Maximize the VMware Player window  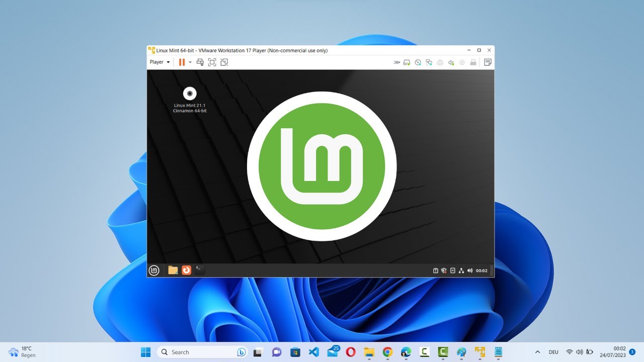click(x=479, y=50)
